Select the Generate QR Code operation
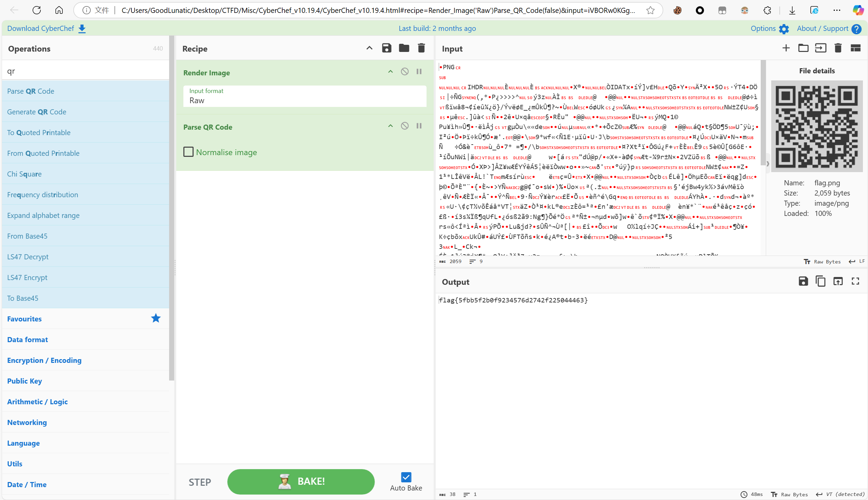The image size is (868, 500). [86, 112]
